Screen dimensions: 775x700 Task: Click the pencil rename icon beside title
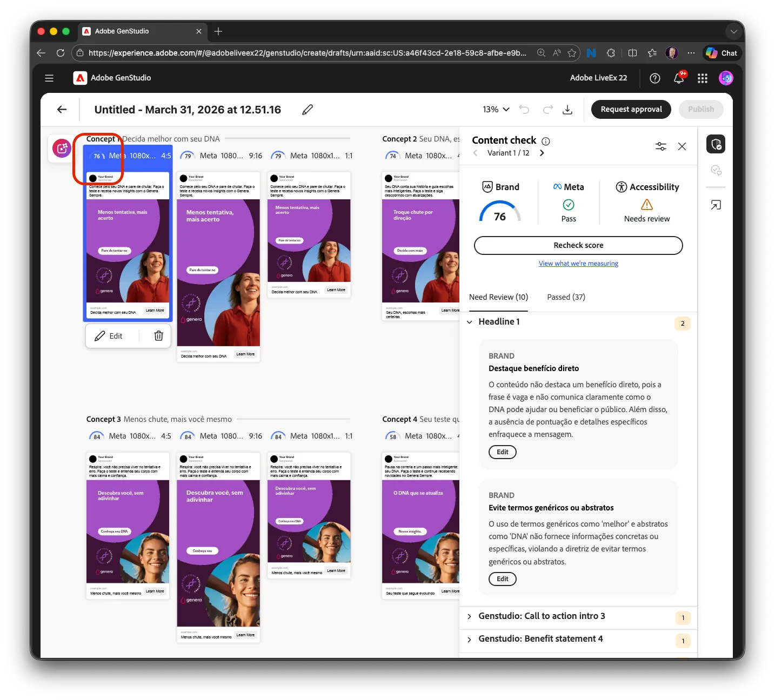tap(308, 110)
